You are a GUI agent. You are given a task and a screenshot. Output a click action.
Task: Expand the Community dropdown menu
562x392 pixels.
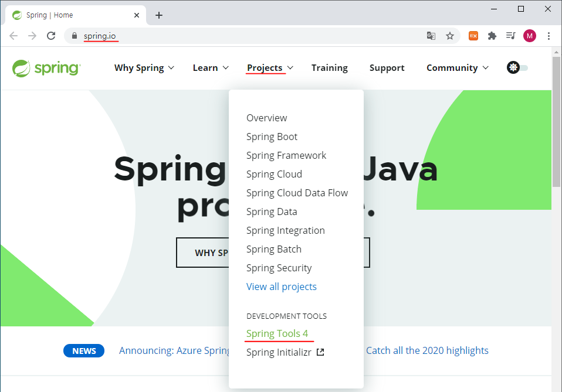click(458, 67)
